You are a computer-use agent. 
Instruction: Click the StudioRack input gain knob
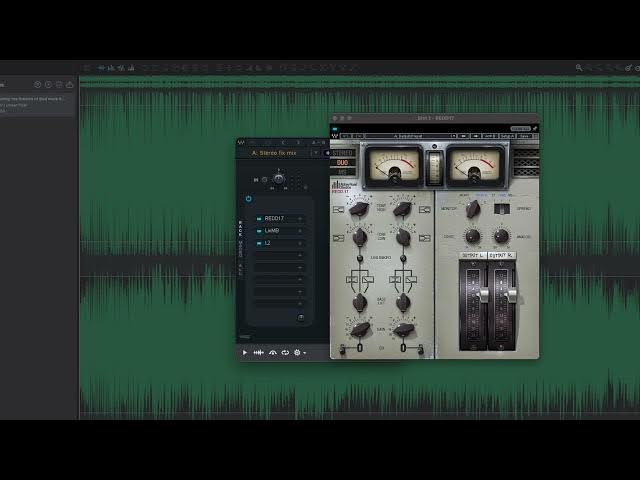[278, 179]
